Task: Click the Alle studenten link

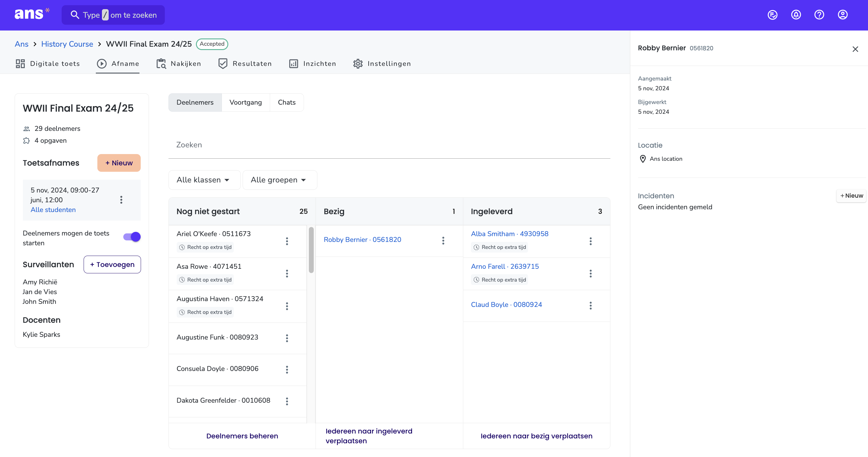Action: [x=53, y=210]
